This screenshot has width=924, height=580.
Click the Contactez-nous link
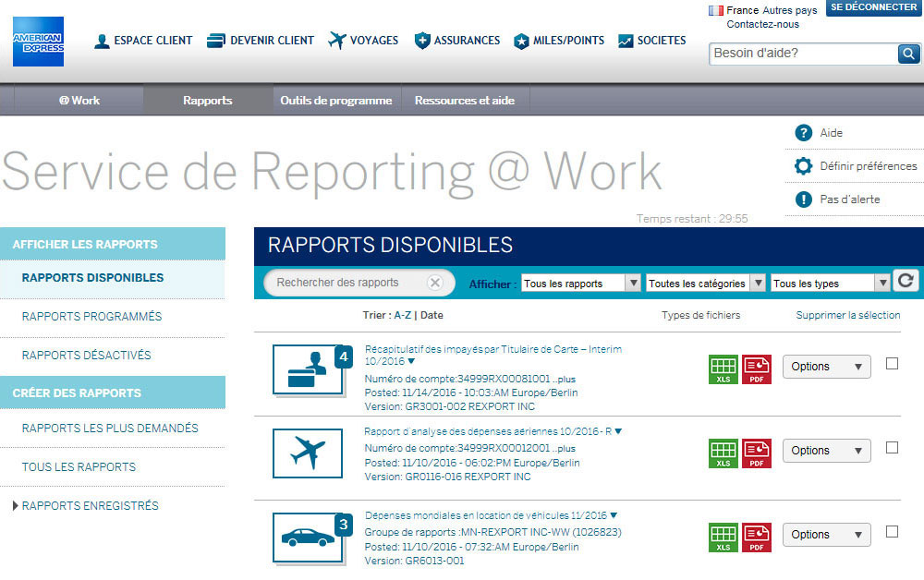coord(762,24)
